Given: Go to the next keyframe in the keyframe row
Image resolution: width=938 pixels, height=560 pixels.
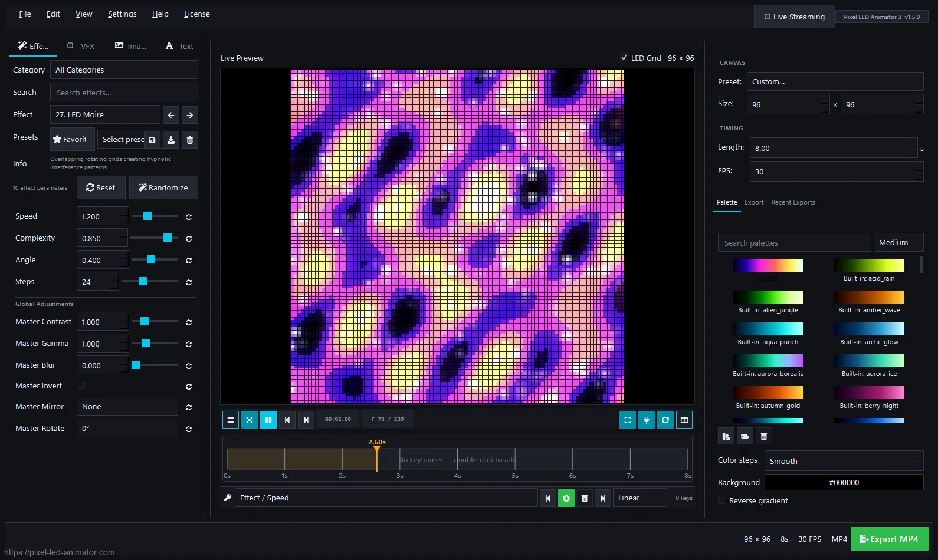Looking at the screenshot, I should click(x=603, y=498).
